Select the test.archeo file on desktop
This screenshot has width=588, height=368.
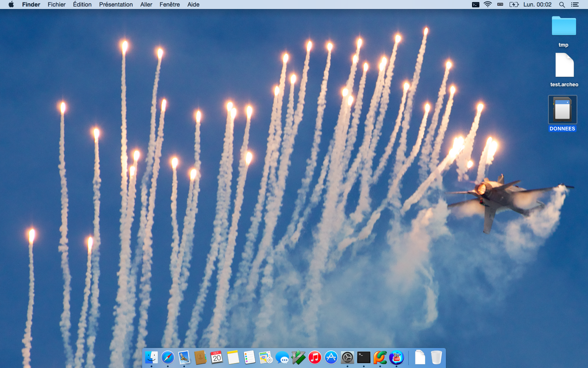(x=564, y=65)
